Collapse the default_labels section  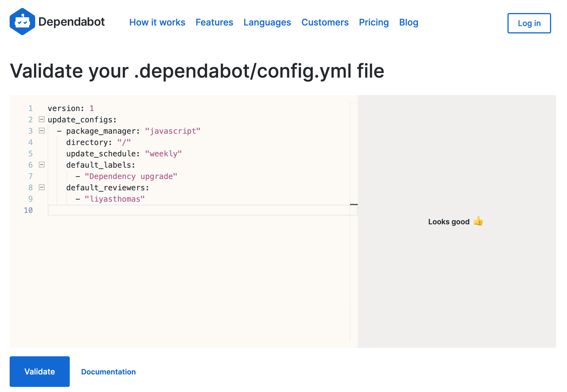pos(41,165)
